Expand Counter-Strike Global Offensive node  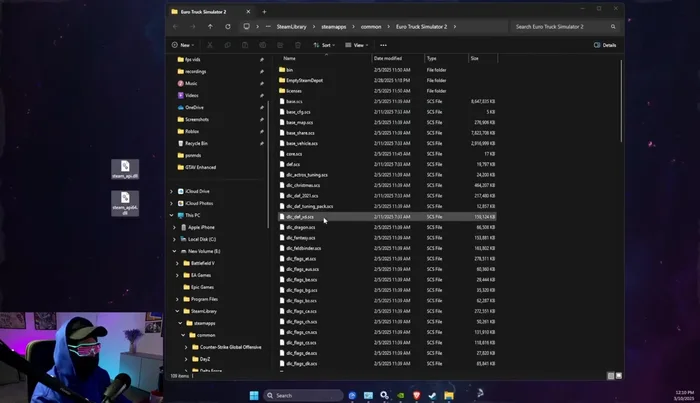coord(186,347)
